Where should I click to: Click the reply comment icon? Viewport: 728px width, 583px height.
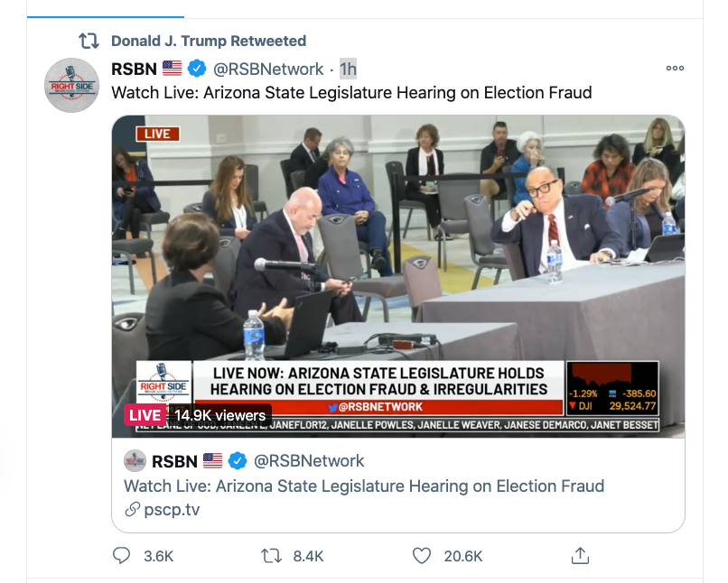click(122, 556)
